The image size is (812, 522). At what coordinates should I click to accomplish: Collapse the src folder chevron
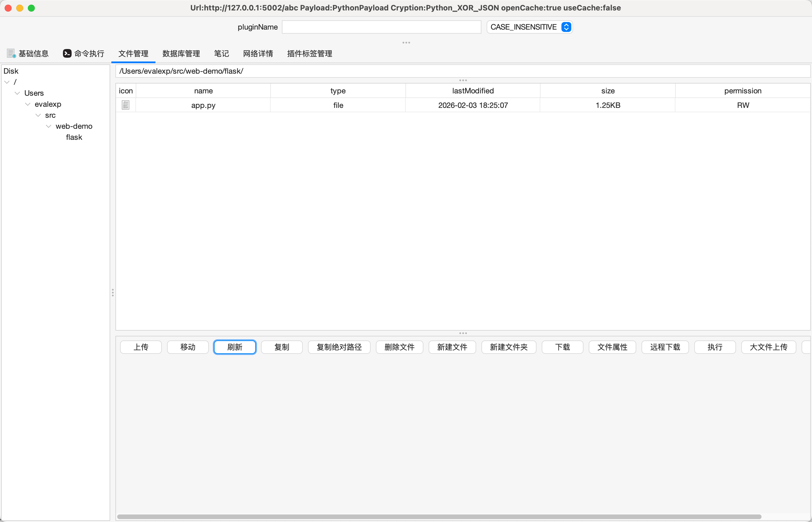38,115
